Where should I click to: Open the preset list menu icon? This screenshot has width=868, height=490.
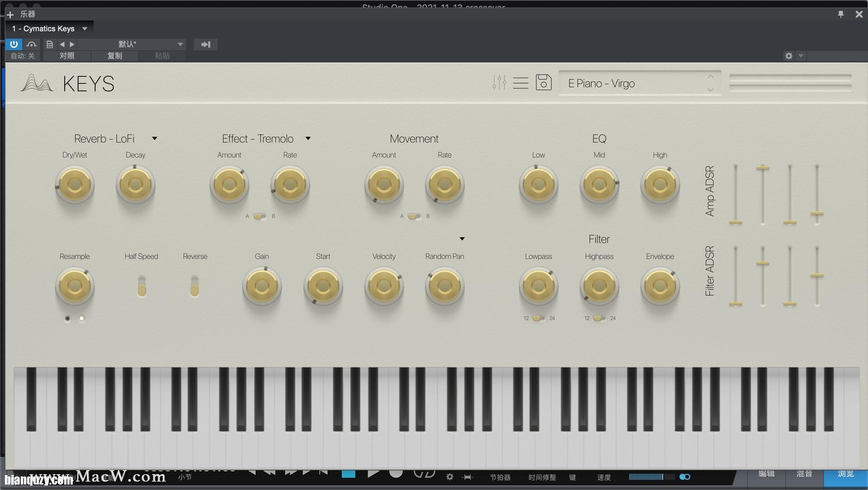click(x=521, y=83)
